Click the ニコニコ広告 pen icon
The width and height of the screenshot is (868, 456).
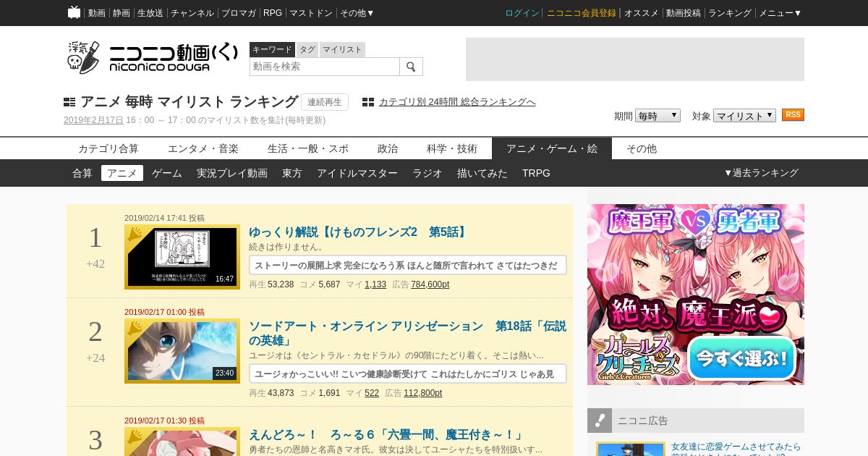point(600,421)
